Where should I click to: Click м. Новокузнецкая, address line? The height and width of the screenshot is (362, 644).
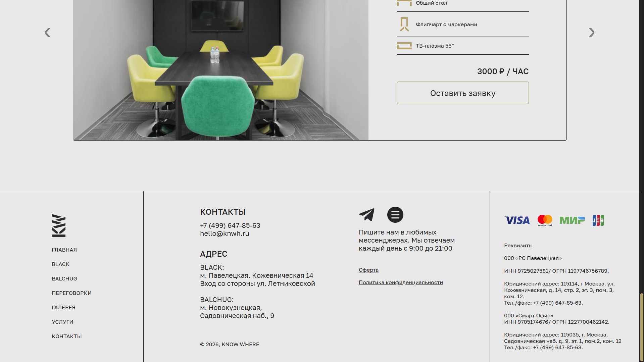pos(231,308)
